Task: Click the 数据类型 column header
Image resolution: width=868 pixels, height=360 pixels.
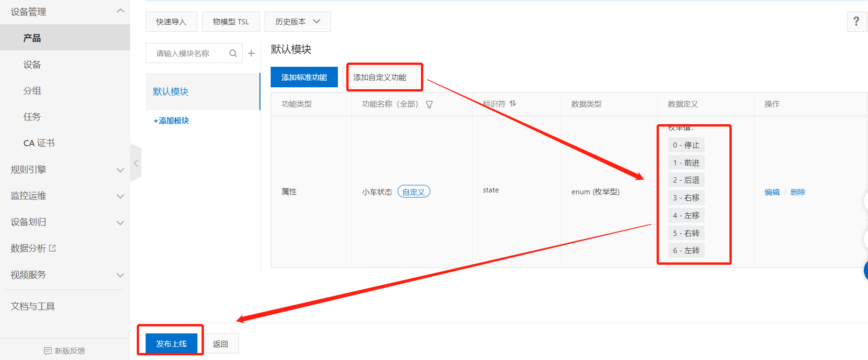Action: [587, 104]
